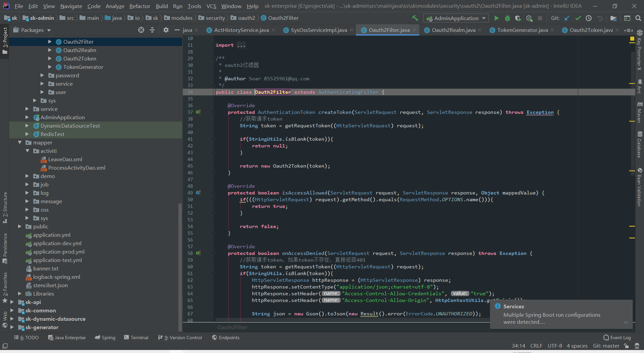Viewport: 644px width, 353px height.
Task: Expand the collapsed import block
Action: click(241, 45)
